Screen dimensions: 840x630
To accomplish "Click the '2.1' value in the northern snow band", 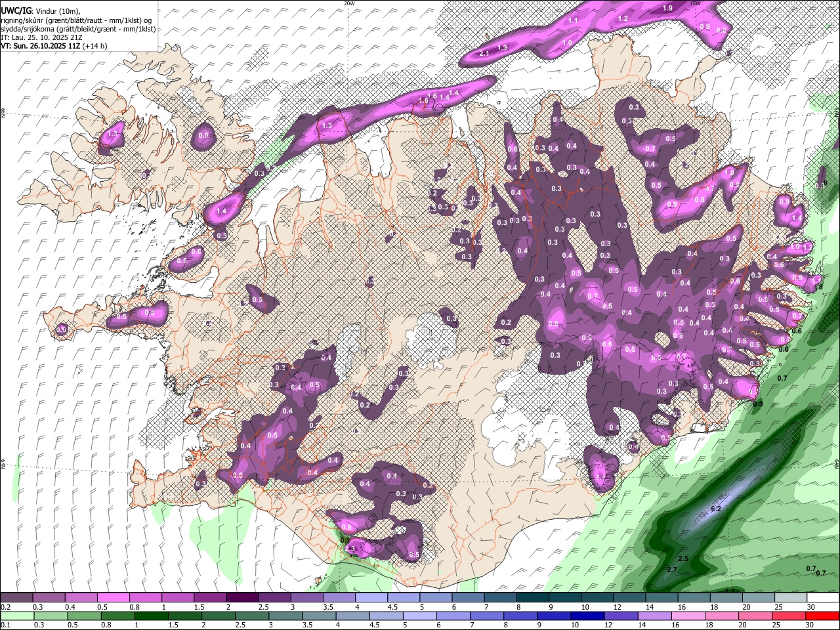I will (486, 52).
